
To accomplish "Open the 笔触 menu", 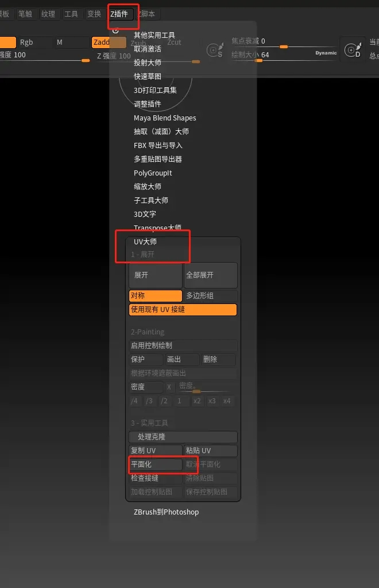I will tap(25, 14).
